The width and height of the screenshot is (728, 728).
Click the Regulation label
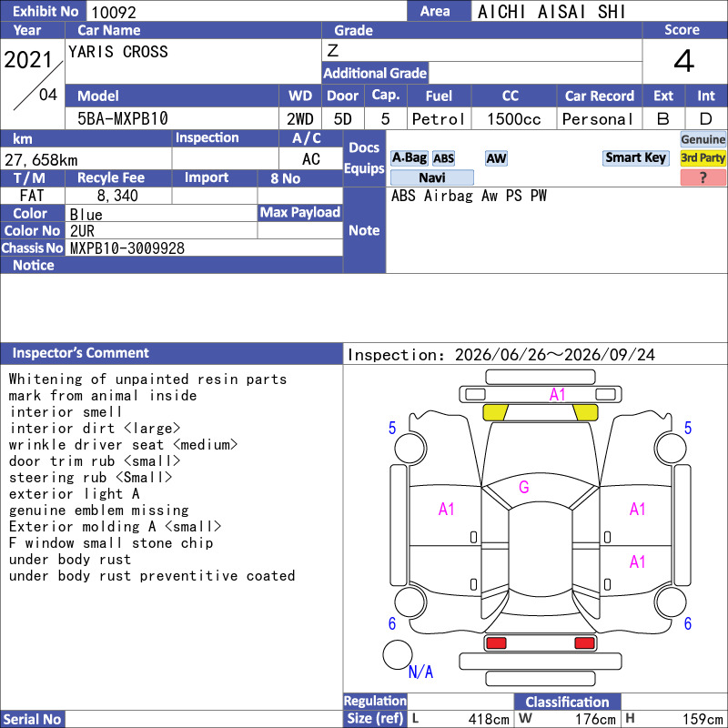[375, 701]
